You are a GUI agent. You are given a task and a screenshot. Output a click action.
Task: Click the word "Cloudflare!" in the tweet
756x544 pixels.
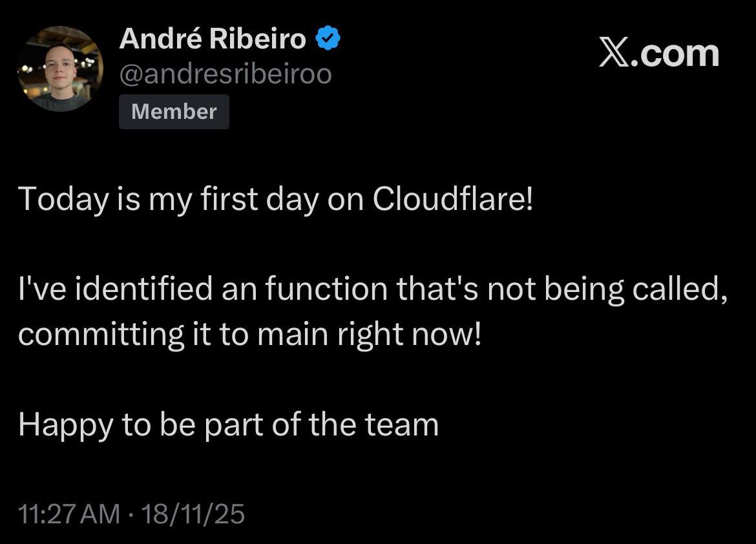pyautogui.click(x=453, y=200)
